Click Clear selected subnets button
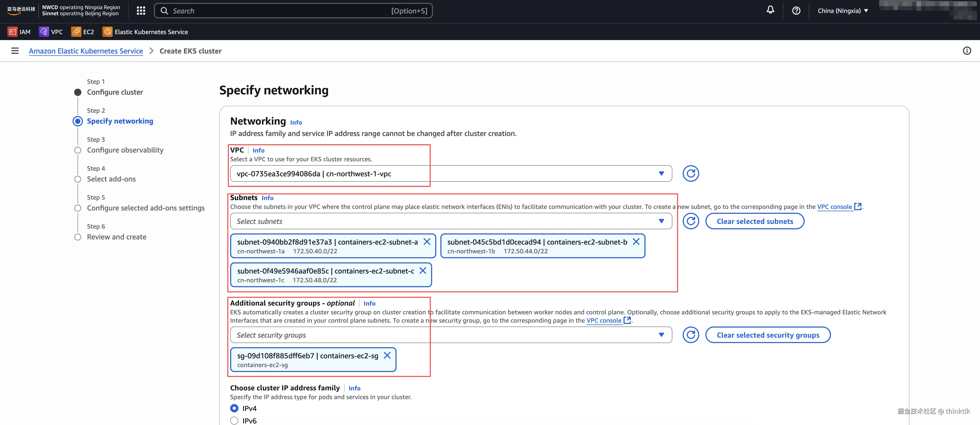The height and width of the screenshot is (425, 980). [755, 221]
